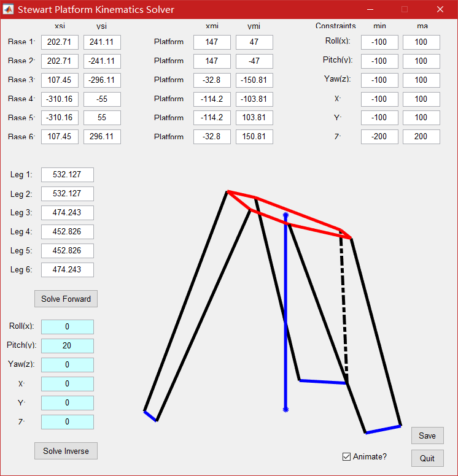Select the first Platform xmi field

click(212, 42)
